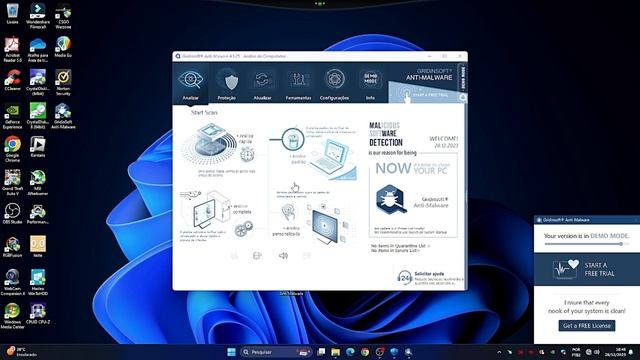Viewport: 640px width, 360px height.
Task: Start the custom scan monitor illustration
Action: pyautogui.click(x=327, y=224)
